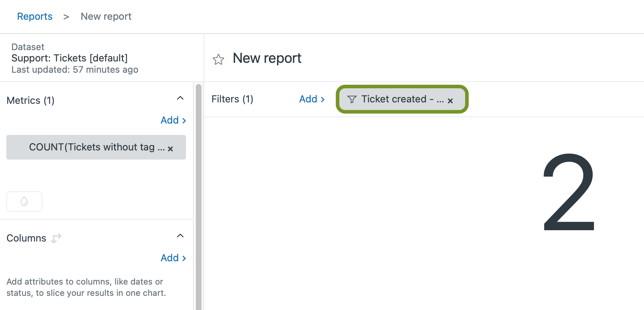
Task: Select the Support: Tickets [default] dataset name
Action: (x=69, y=58)
